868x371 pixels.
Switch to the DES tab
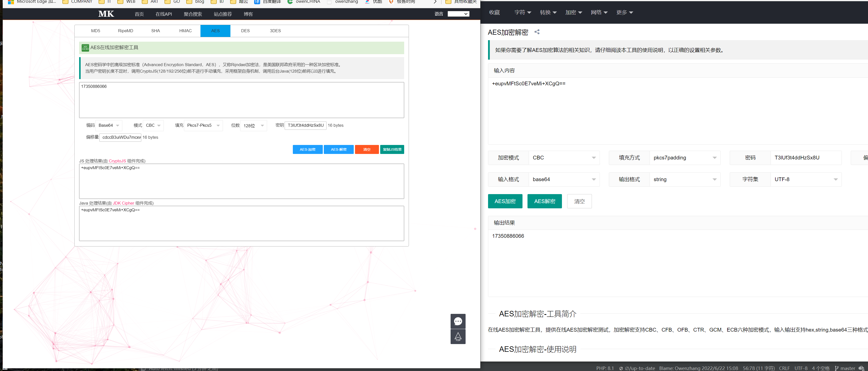(245, 31)
